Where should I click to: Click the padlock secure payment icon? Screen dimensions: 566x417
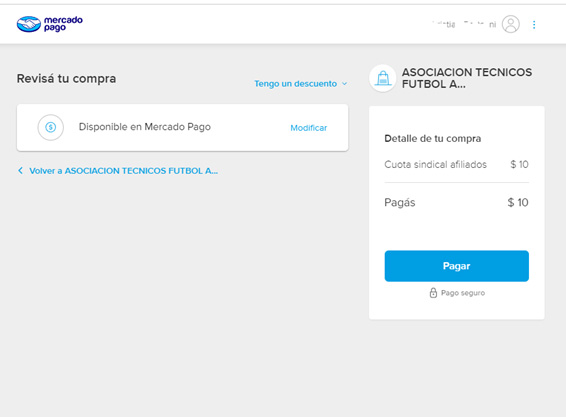[433, 292]
